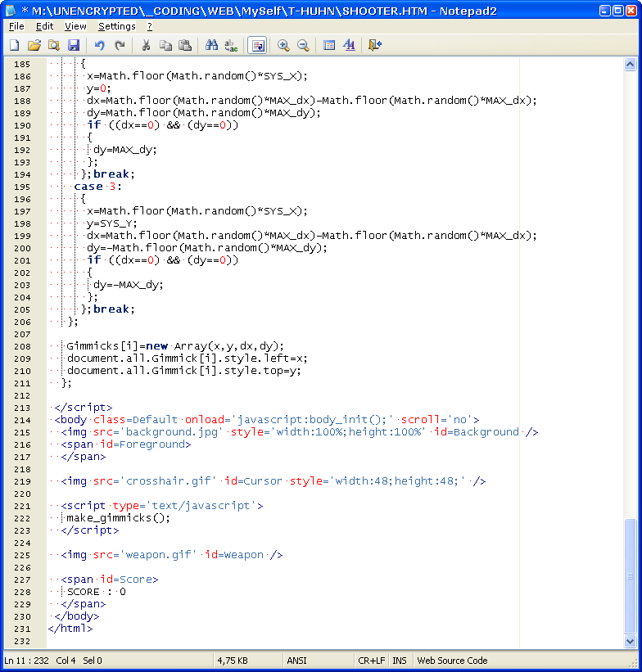642x672 pixels.
Task: Open the Edit menu
Action: click(x=44, y=26)
